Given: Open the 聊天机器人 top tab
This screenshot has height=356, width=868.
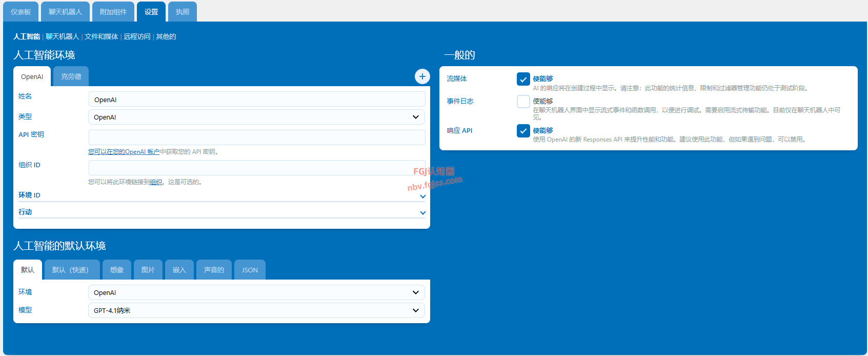Looking at the screenshot, I should point(65,12).
